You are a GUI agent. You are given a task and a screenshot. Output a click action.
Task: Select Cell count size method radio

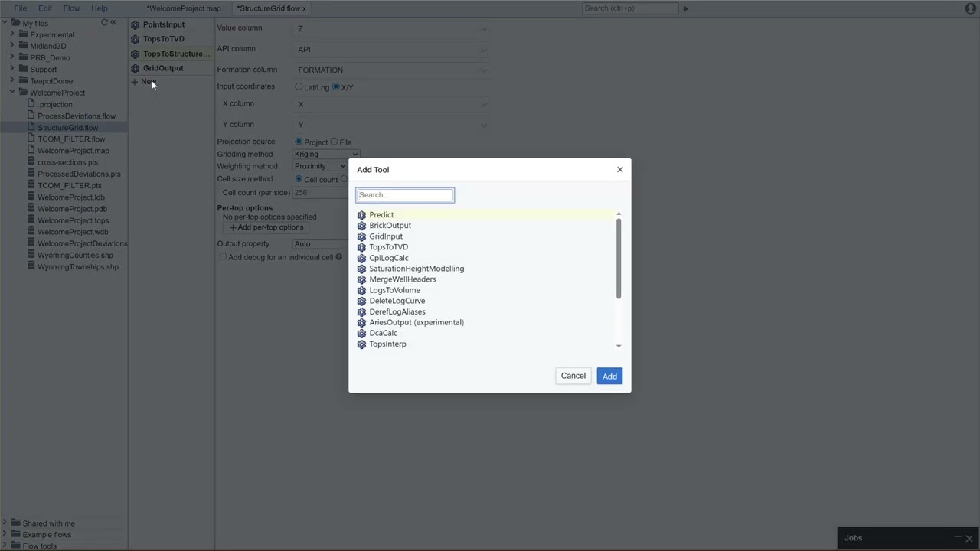click(299, 179)
